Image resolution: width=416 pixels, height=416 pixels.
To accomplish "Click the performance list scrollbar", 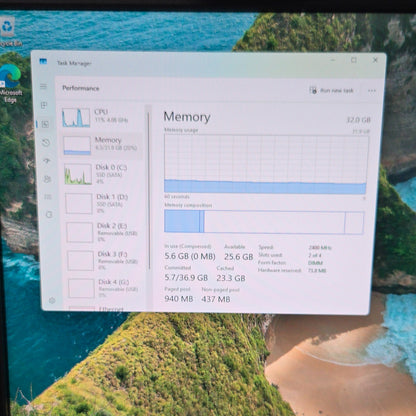I will tap(149, 191).
